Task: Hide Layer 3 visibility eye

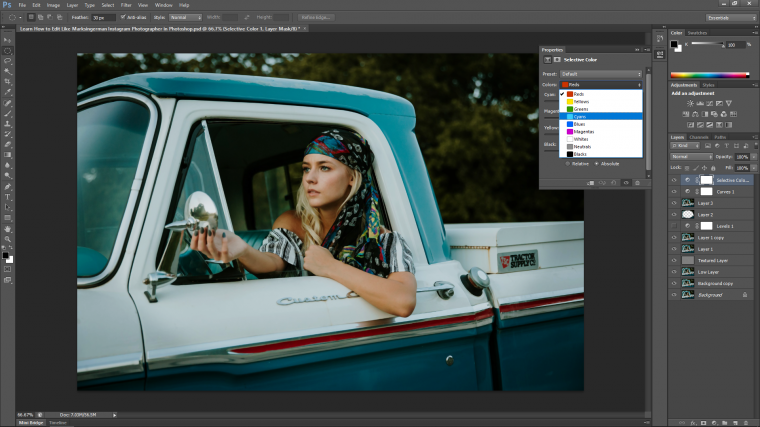Action: pos(674,203)
